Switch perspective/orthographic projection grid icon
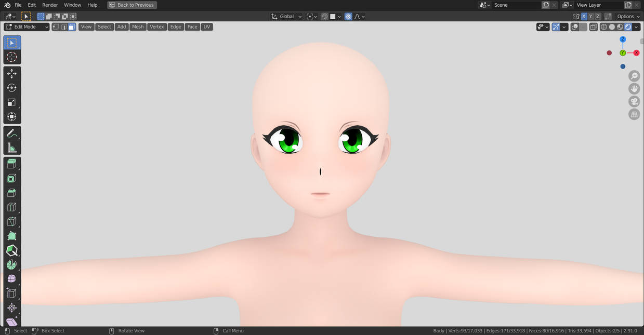The height and width of the screenshot is (335, 644). [634, 114]
